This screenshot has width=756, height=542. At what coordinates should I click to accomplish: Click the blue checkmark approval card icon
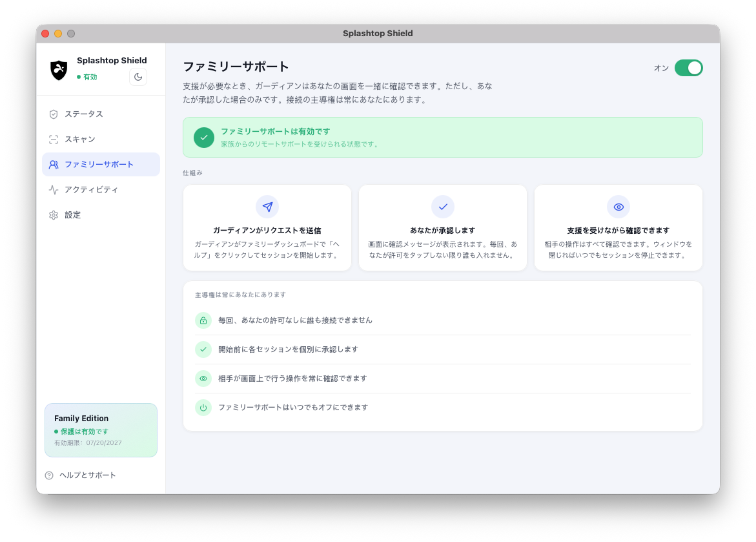(x=443, y=207)
